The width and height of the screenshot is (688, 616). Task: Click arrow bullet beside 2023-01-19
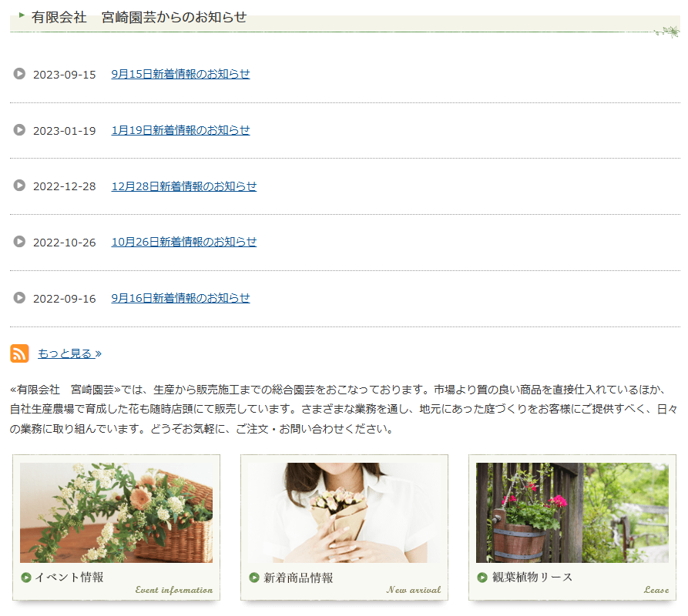(x=19, y=130)
